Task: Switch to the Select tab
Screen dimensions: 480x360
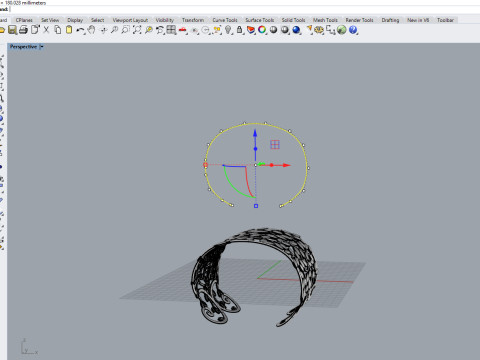Action: coord(98,20)
